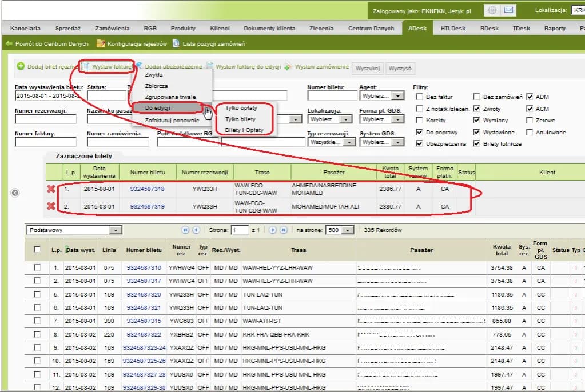
Task: Click the 'Konfiguracja rejestrów' folder icon
Action: pos(101,43)
